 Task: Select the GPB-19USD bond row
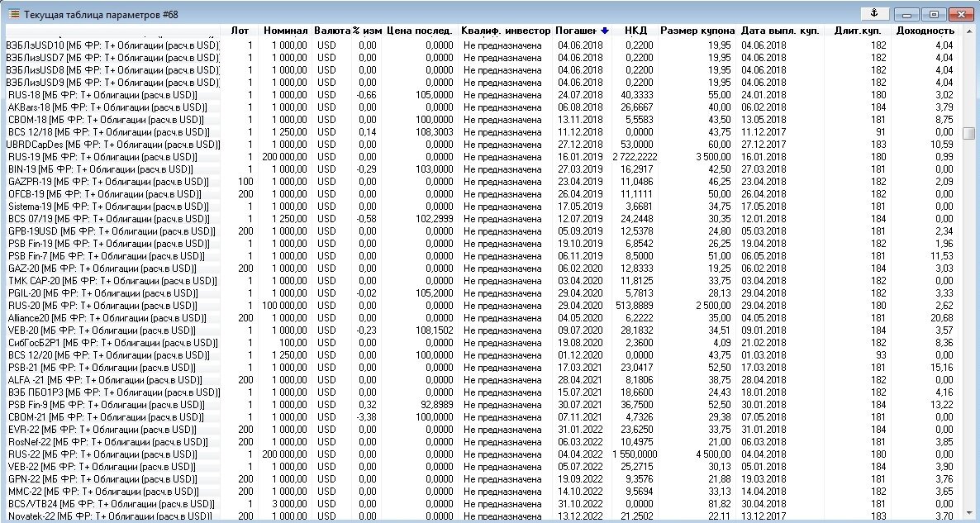[x=481, y=231]
